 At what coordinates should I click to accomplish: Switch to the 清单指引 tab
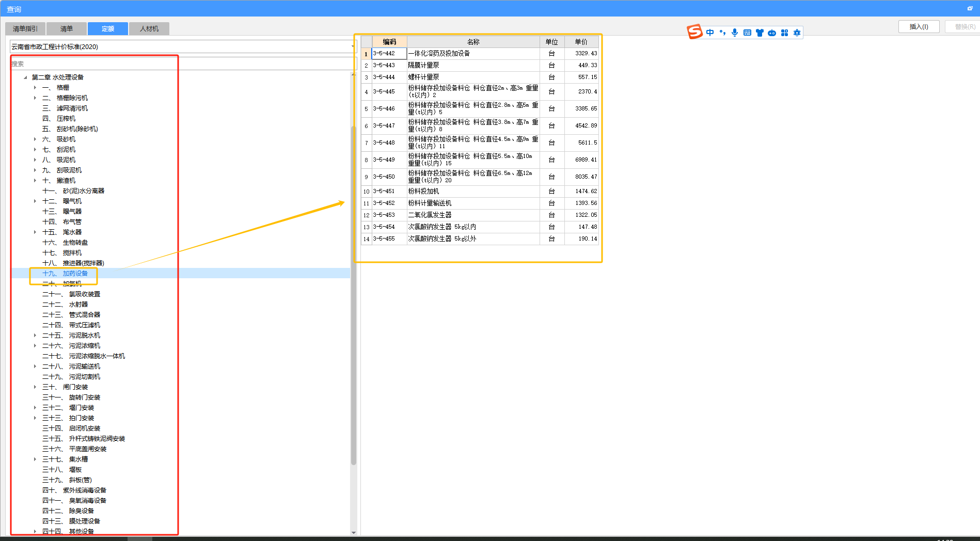25,29
